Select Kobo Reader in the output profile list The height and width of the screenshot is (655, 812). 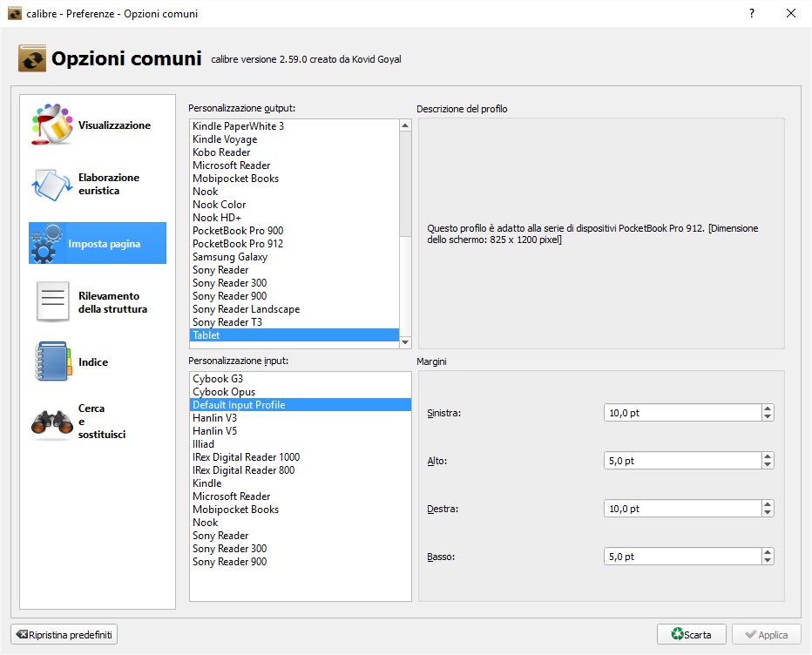point(221,152)
